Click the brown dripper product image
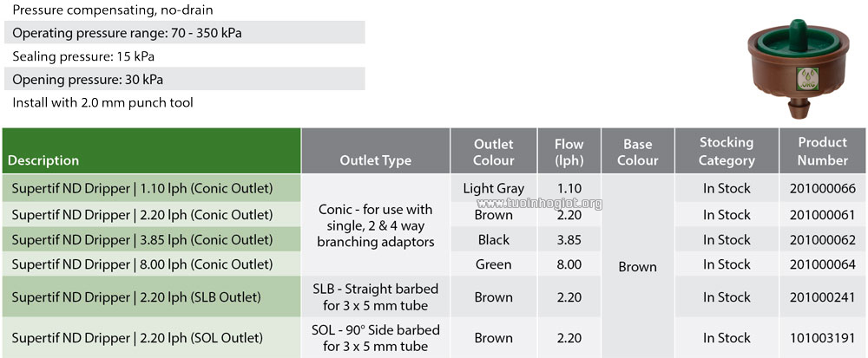Screen dimensions: 868x358 click(x=799, y=68)
